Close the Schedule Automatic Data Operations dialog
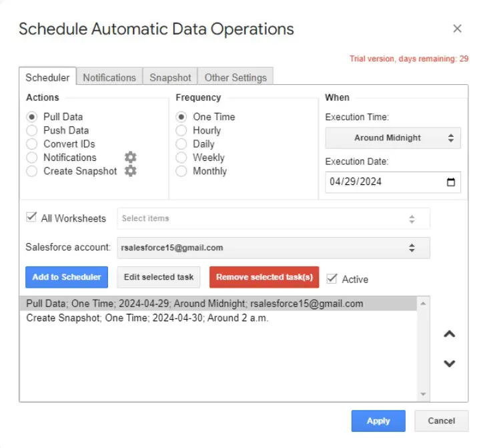 pyautogui.click(x=457, y=29)
